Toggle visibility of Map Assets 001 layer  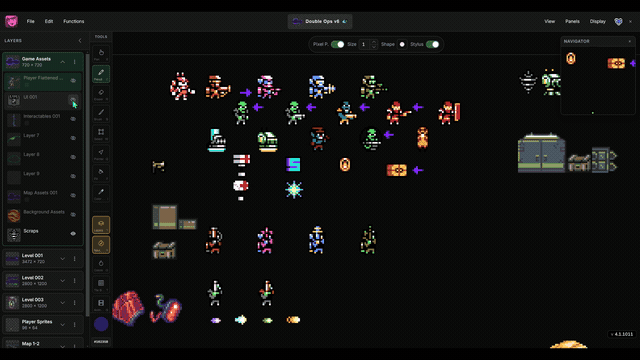[73, 196]
